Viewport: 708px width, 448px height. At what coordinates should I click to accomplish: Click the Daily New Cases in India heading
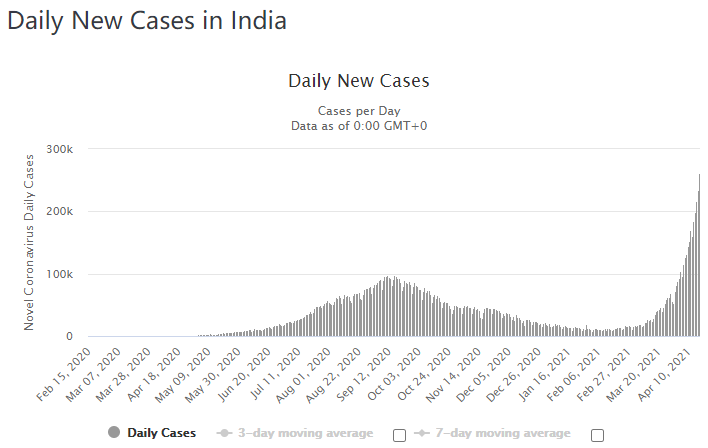click(x=147, y=21)
